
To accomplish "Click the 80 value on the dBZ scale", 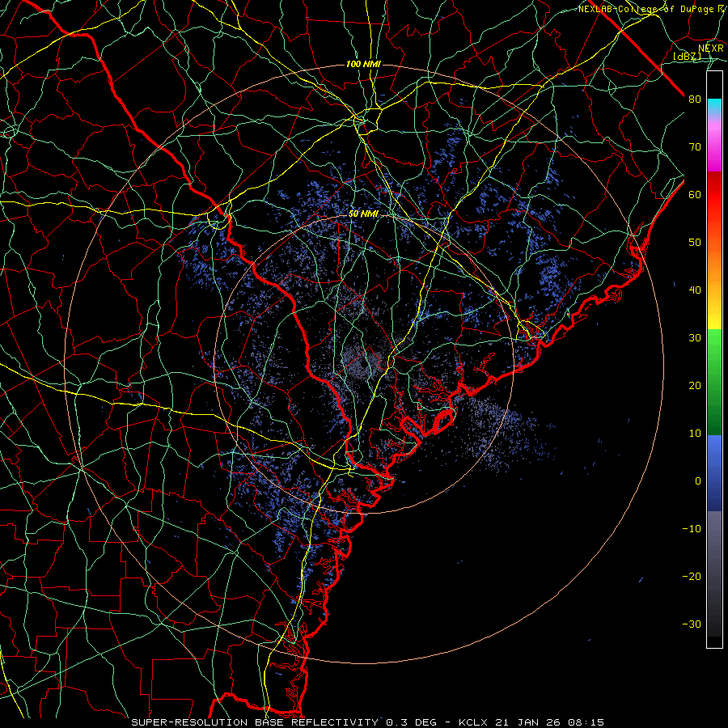I will pyautogui.click(x=695, y=99).
